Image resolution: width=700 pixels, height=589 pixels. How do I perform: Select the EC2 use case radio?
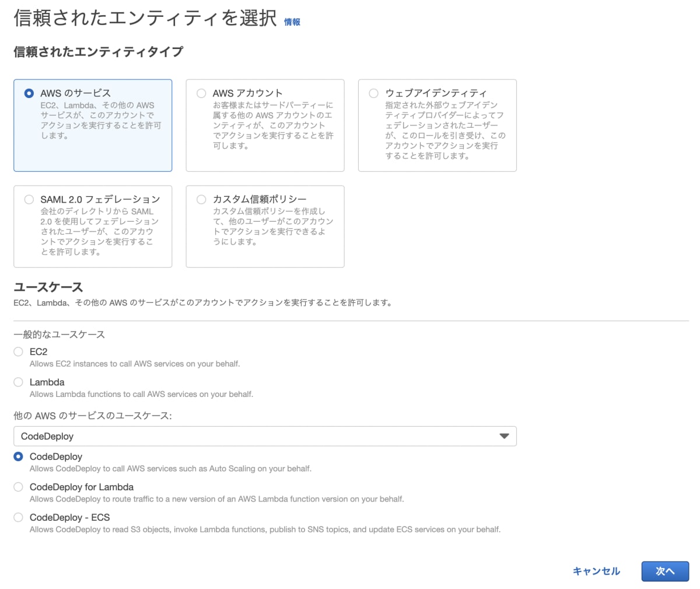click(x=18, y=351)
